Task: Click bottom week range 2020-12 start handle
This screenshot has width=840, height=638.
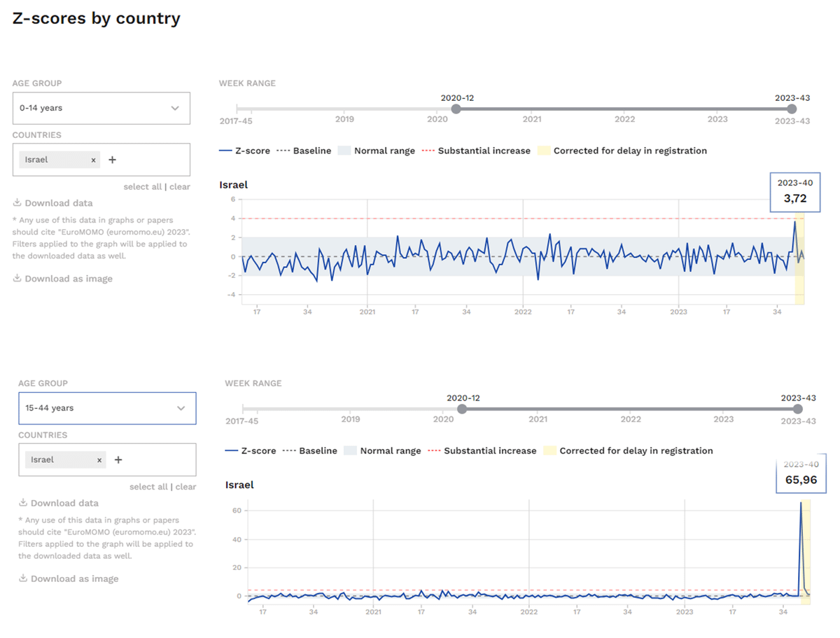Action: coord(462,409)
